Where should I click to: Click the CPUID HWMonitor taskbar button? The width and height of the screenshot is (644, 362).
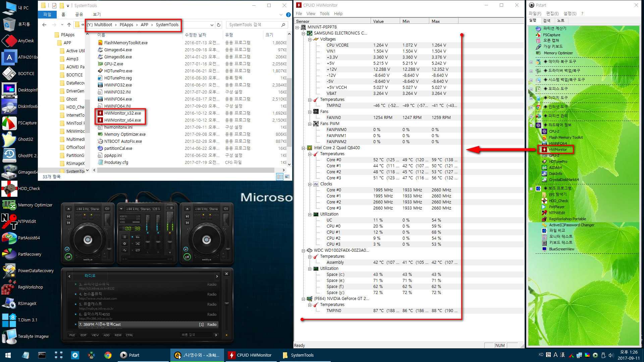(x=250, y=355)
